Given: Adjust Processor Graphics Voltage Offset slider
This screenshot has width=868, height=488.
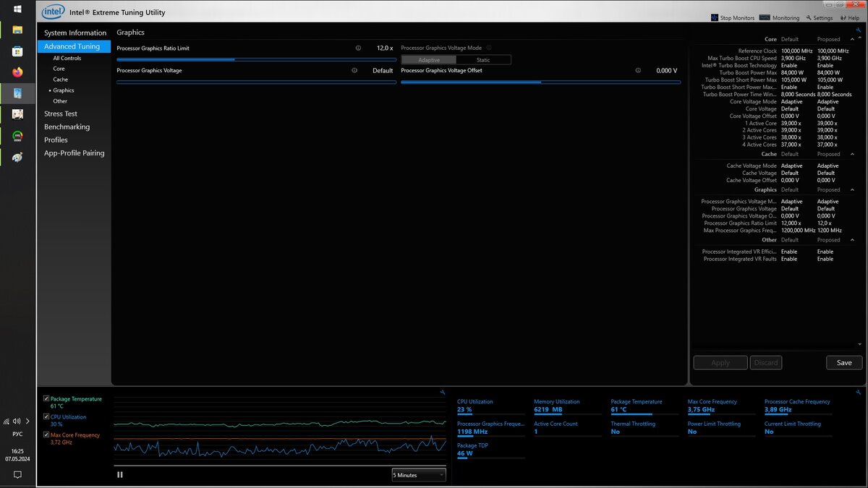Looking at the screenshot, I should (540, 82).
